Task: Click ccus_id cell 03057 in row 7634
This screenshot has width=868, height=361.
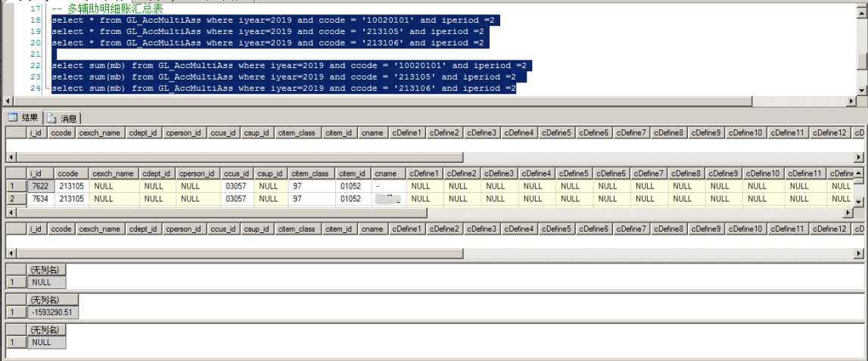Action: tap(237, 198)
